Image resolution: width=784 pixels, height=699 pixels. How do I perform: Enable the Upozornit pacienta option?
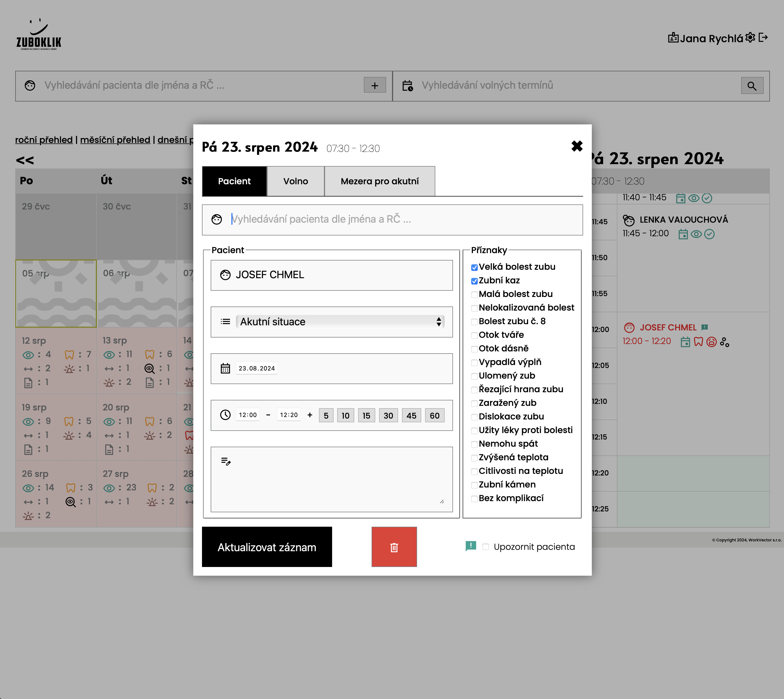(x=486, y=547)
